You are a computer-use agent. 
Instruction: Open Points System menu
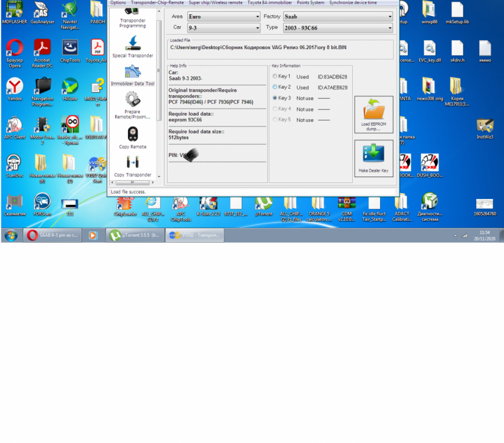click(x=310, y=2)
